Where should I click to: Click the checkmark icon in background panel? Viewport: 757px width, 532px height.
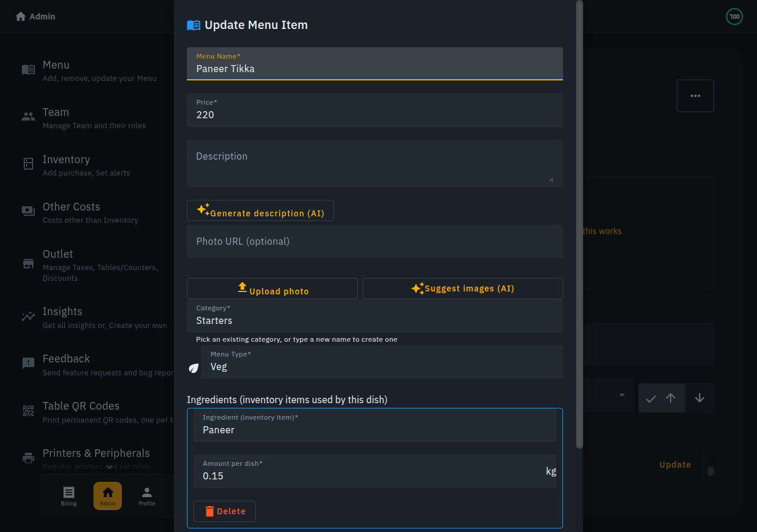(651, 398)
